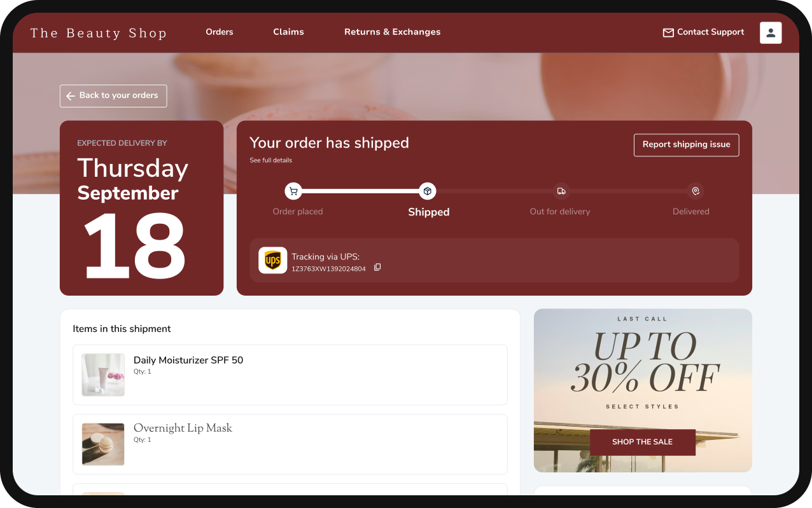Click 'Your order has shipped' heading
This screenshot has width=812, height=508.
[x=329, y=143]
